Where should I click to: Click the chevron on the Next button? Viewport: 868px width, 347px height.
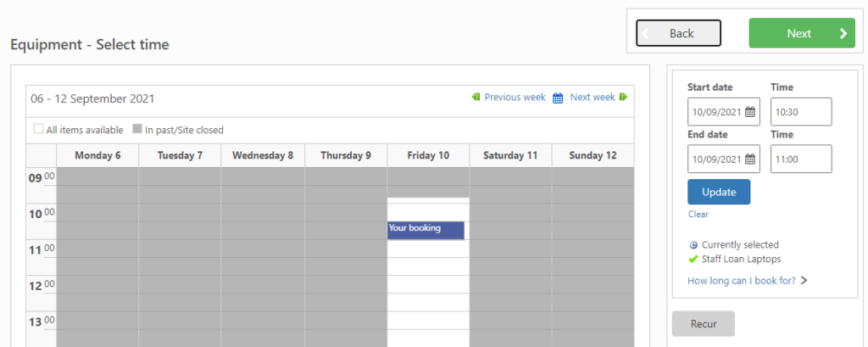pyautogui.click(x=843, y=34)
